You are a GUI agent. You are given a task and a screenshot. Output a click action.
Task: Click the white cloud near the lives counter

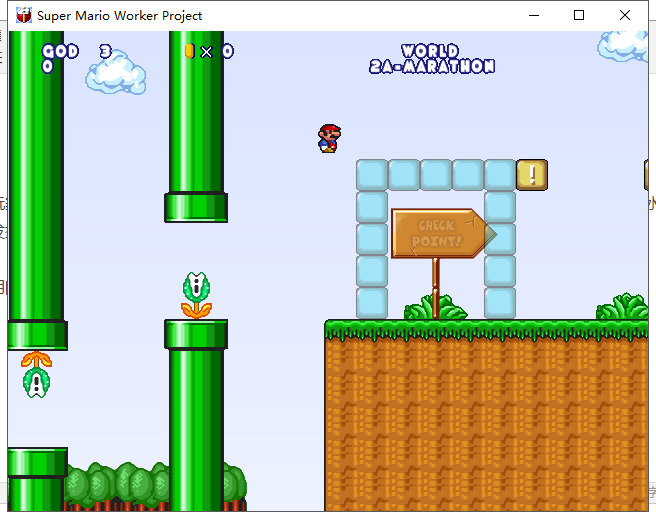pos(116,72)
